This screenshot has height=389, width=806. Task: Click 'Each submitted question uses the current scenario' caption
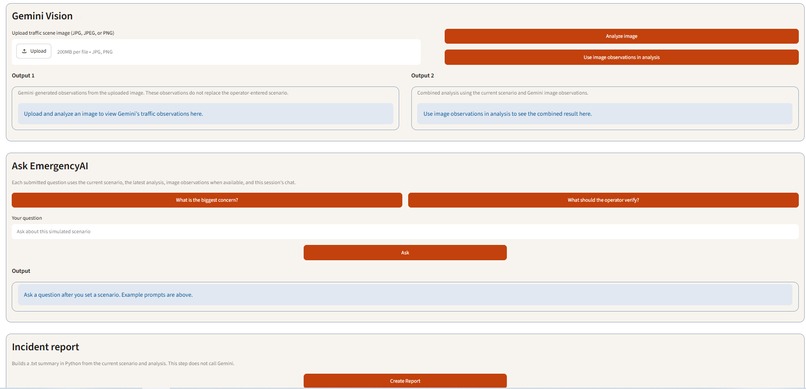click(154, 182)
